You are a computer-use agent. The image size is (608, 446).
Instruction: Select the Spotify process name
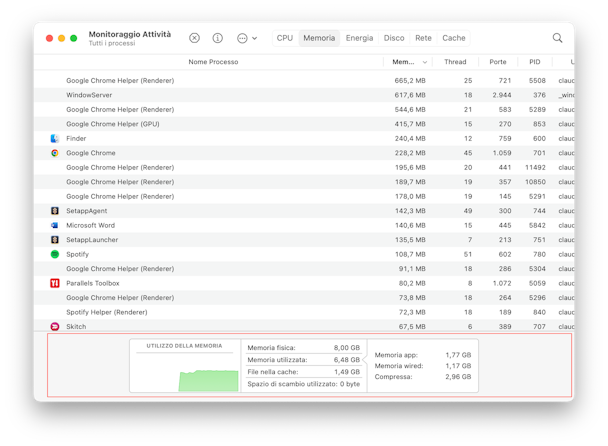[x=77, y=254]
